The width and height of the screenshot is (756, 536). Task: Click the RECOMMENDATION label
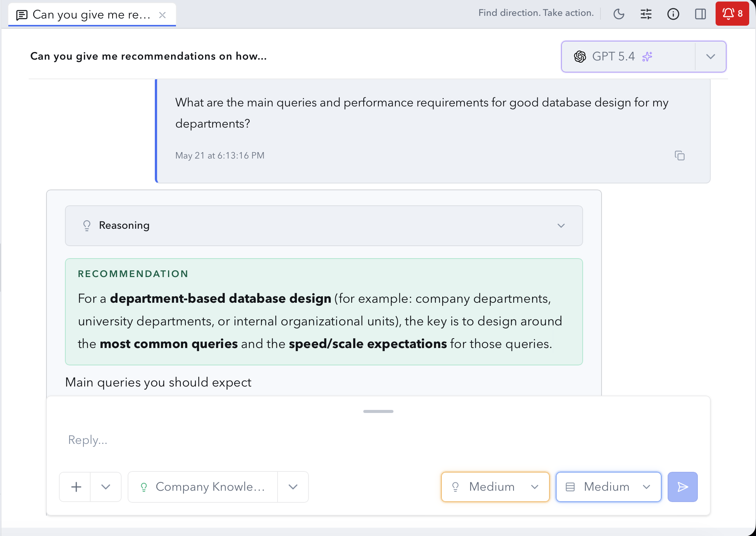pyautogui.click(x=133, y=274)
